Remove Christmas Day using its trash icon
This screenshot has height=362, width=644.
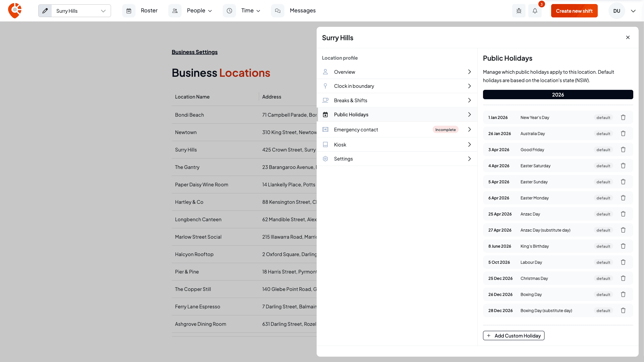click(x=623, y=278)
